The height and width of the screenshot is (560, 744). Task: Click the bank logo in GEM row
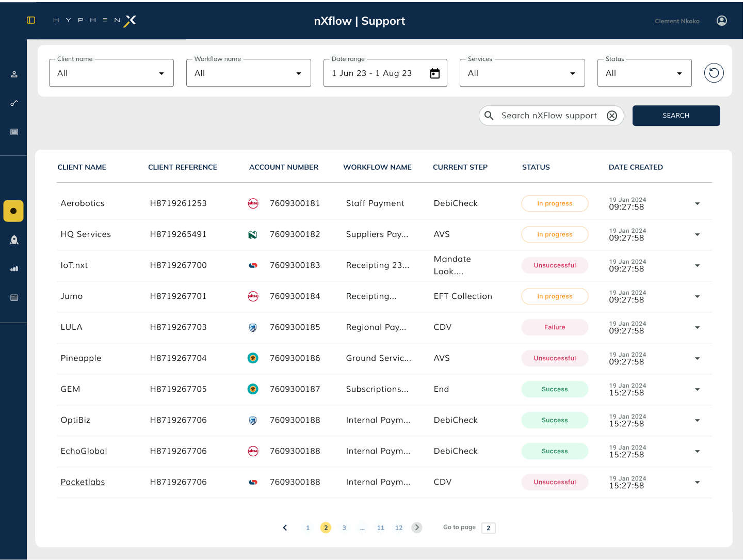point(253,389)
